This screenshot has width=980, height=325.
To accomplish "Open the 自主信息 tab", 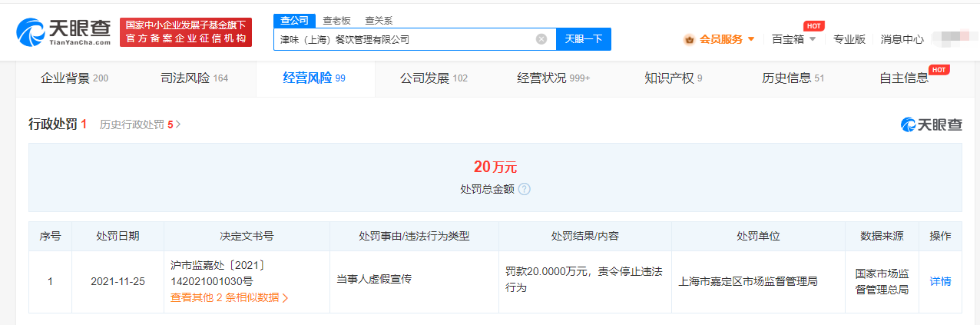I will (x=904, y=78).
